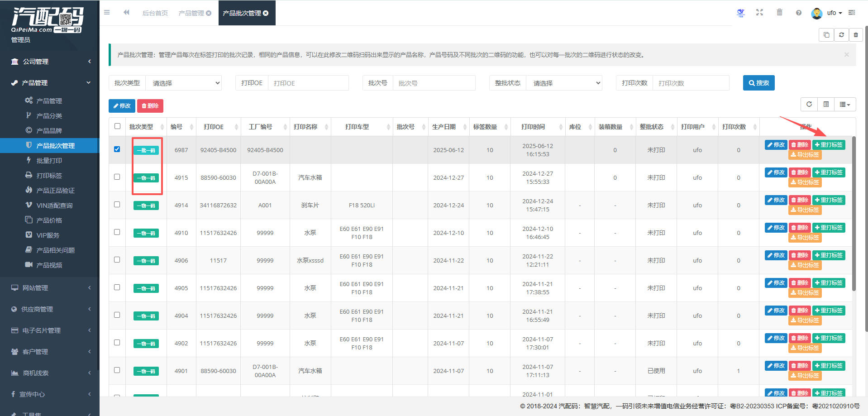Open 批量打印 in the sidebar menu
868x416 pixels.
point(49,161)
